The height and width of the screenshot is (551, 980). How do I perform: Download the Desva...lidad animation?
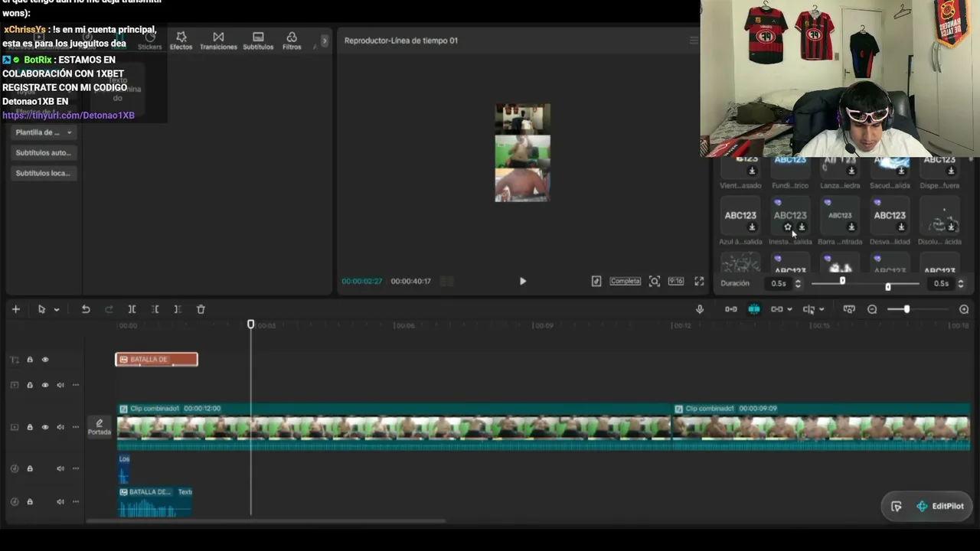[x=901, y=227]
